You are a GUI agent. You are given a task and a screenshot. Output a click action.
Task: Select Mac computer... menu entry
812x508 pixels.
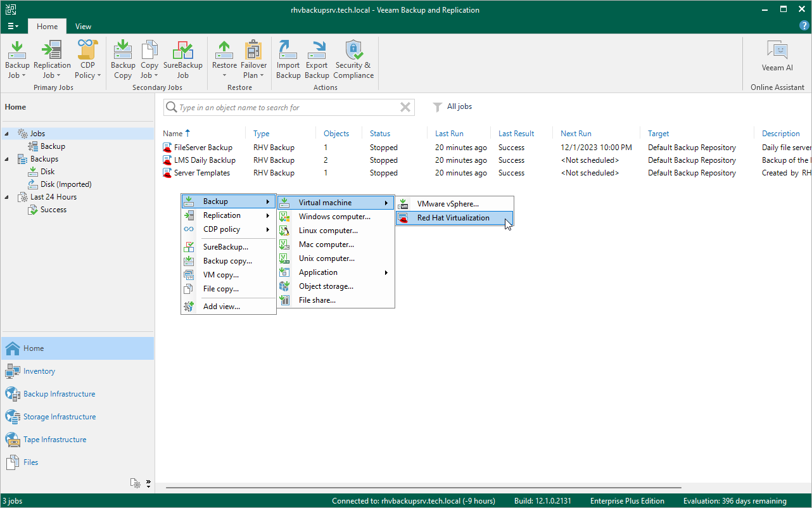click(336, 244)
